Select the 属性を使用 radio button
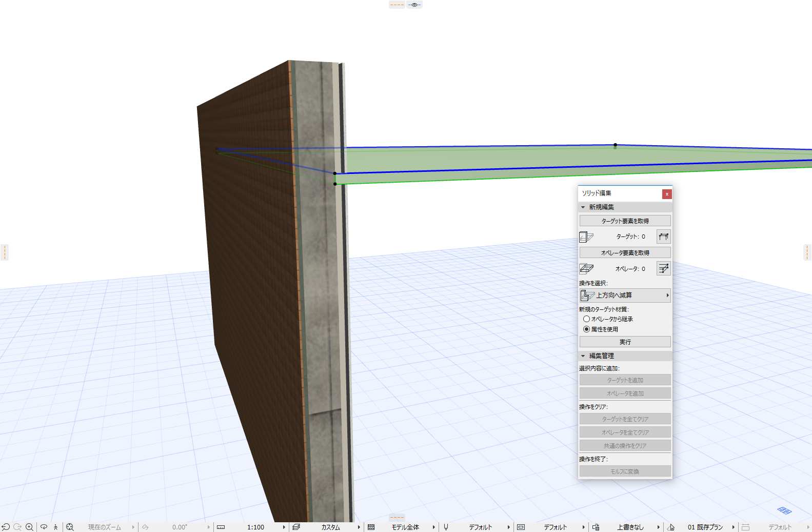812x532 pixels. (x=586, y=329)
